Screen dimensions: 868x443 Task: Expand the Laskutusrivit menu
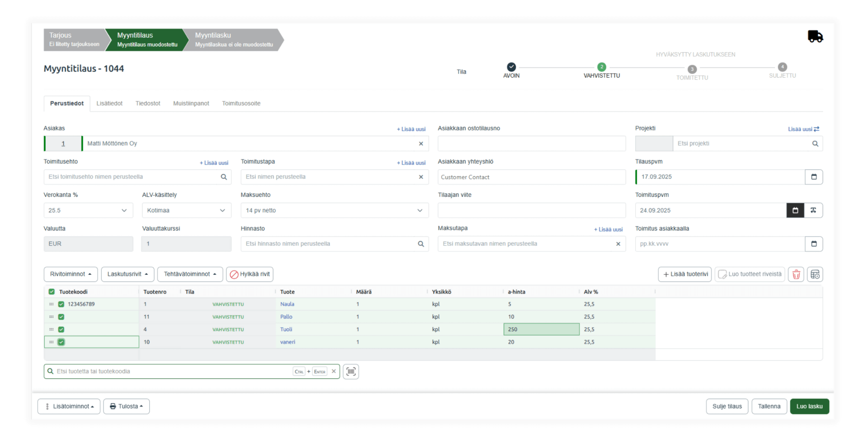[x=127, y=274]
